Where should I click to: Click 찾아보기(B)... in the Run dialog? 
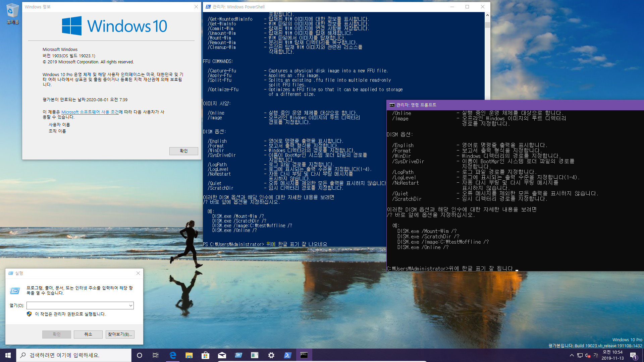[x=120, y=334]
